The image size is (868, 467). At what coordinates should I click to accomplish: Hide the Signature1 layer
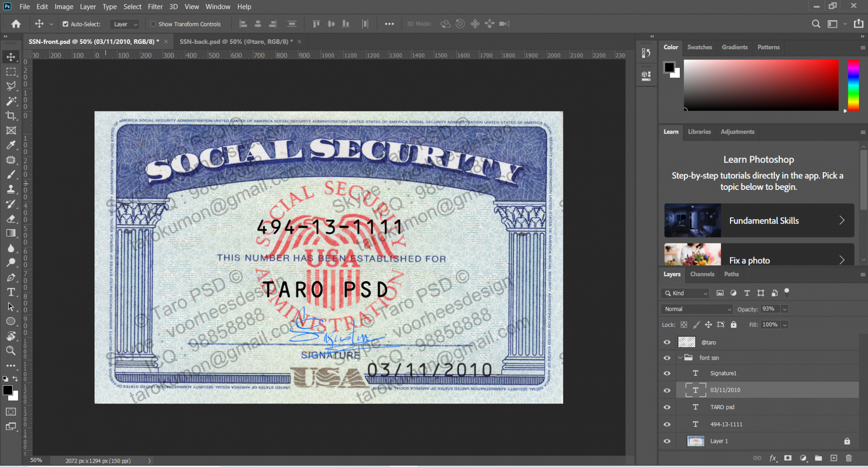coord(667,373)
